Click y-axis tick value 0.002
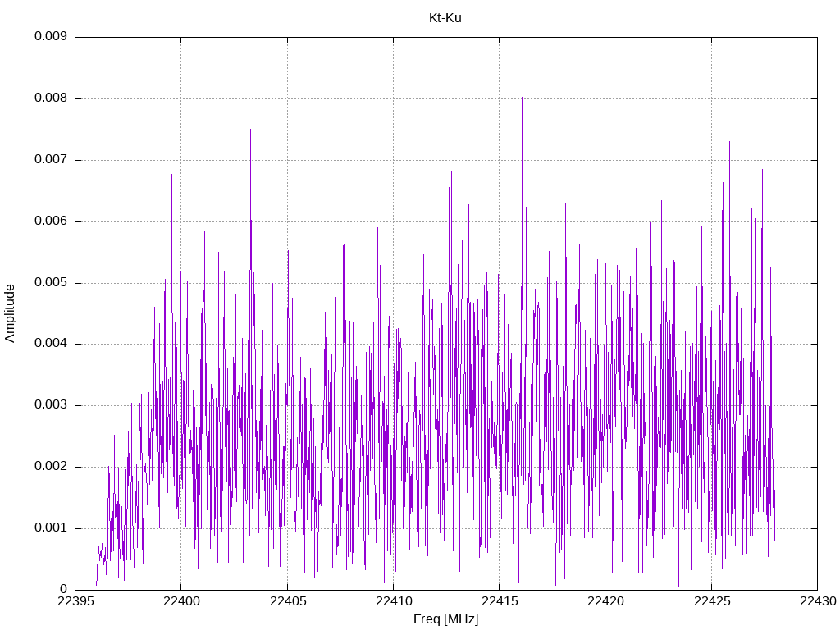 point(51,467)
